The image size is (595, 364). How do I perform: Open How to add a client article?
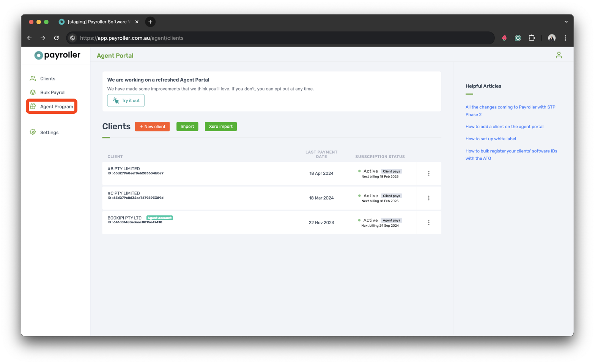504,127
